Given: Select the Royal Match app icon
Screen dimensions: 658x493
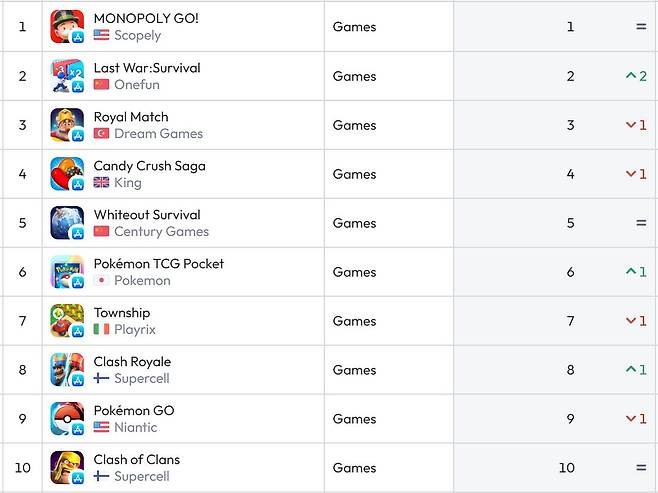Looking at the screenshot, I should coord(67,125).
